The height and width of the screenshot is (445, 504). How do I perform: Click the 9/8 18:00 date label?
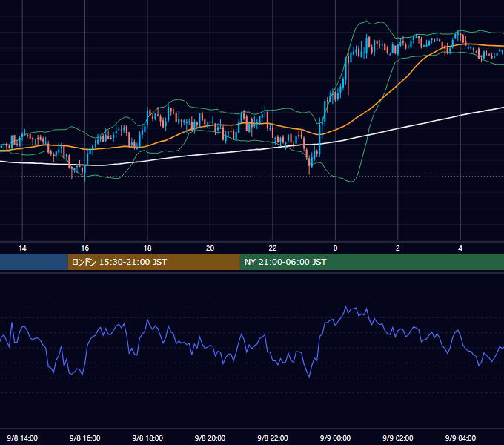pyautogui.click(x=147, y=438)
